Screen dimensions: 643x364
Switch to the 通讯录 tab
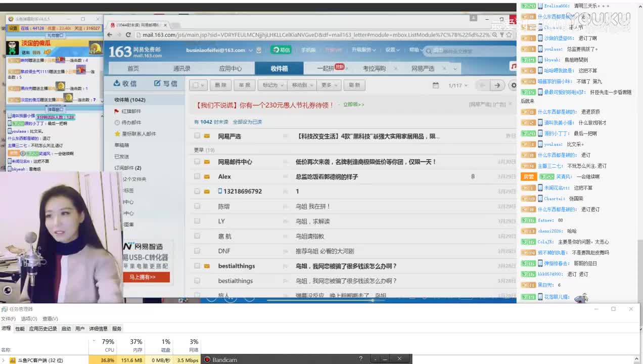[x=182, y=69]
